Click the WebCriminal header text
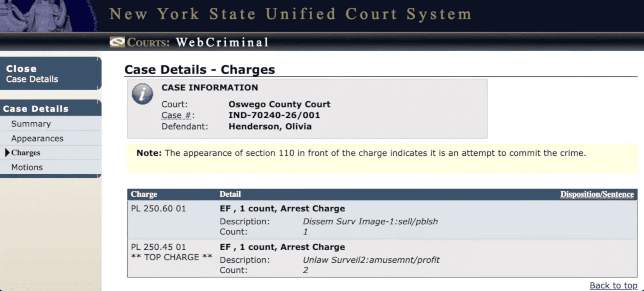 coord(222,42)
